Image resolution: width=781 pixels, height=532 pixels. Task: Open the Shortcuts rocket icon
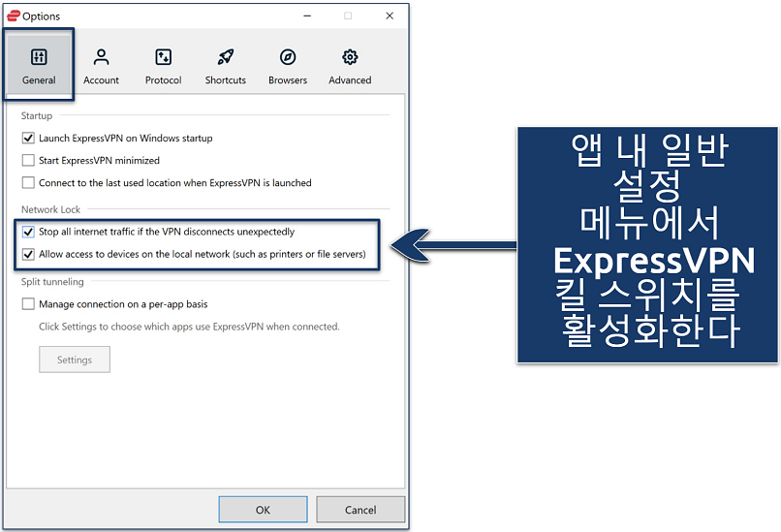point(225,57)
